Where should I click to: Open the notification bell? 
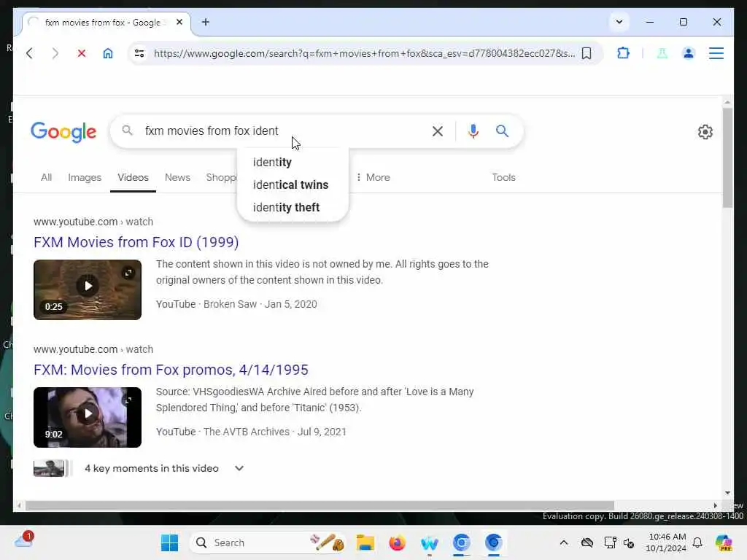coord(697,542)
